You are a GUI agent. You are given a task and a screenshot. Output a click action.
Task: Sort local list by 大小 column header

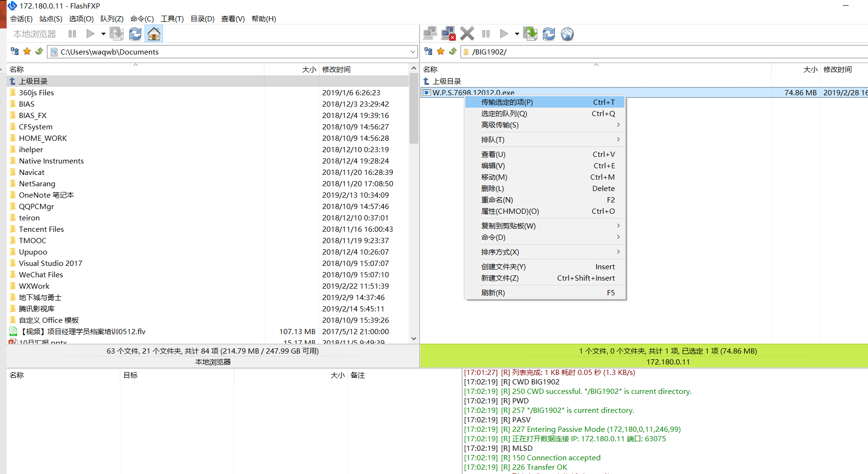[291, 69]
